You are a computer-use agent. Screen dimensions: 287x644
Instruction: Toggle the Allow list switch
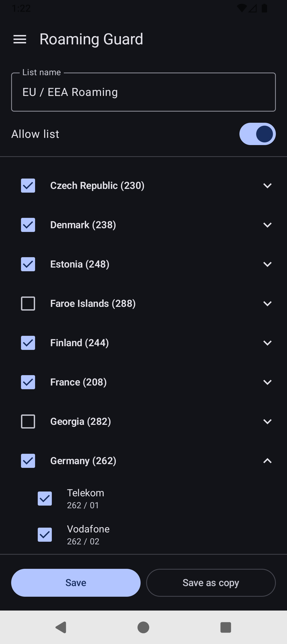coord(257,134)
